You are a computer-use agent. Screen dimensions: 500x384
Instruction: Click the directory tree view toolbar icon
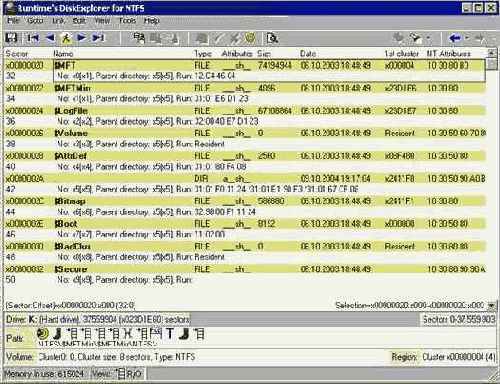pyautogui.click(x=139, y=38)
